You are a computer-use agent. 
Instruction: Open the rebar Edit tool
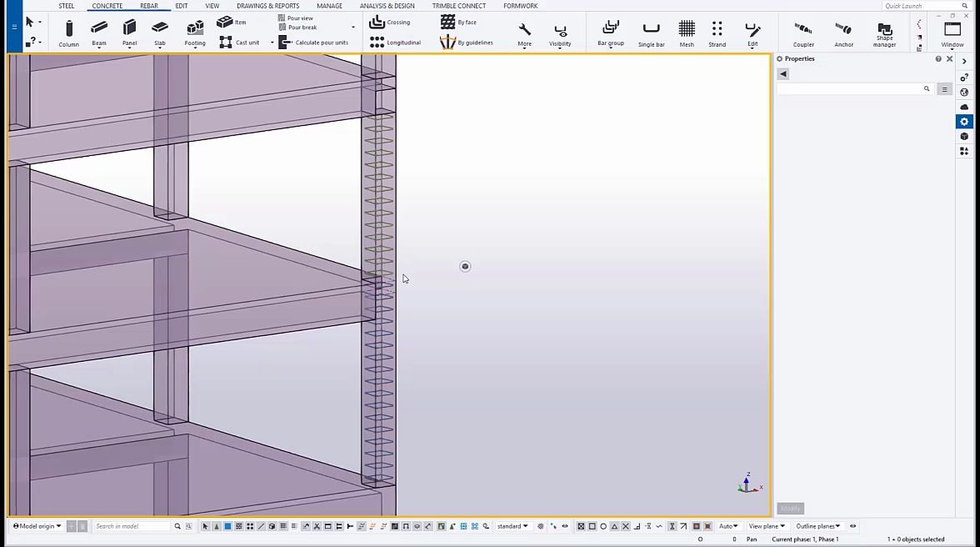click(x=752, y=34)
